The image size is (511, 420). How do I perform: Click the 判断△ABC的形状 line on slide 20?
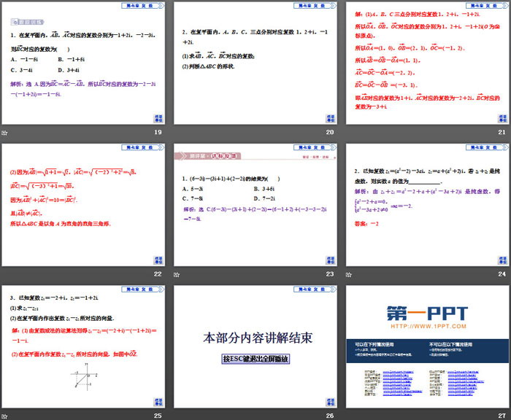[x=208, y=66]
